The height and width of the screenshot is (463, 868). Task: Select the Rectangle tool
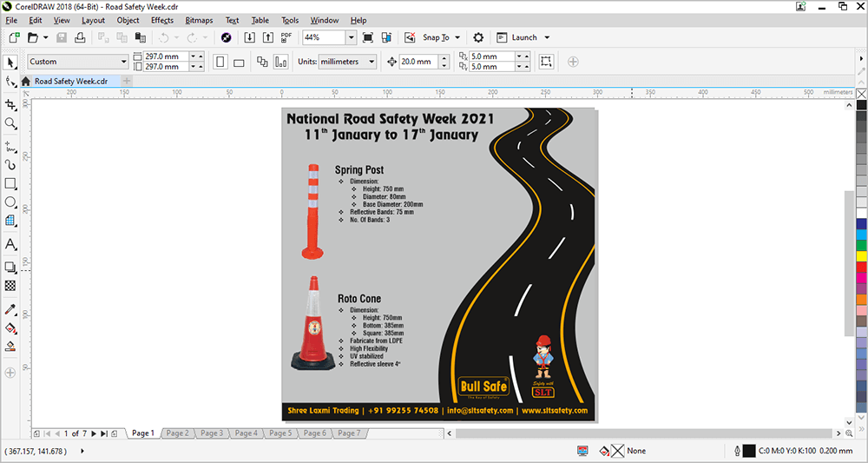click(10, 184)
